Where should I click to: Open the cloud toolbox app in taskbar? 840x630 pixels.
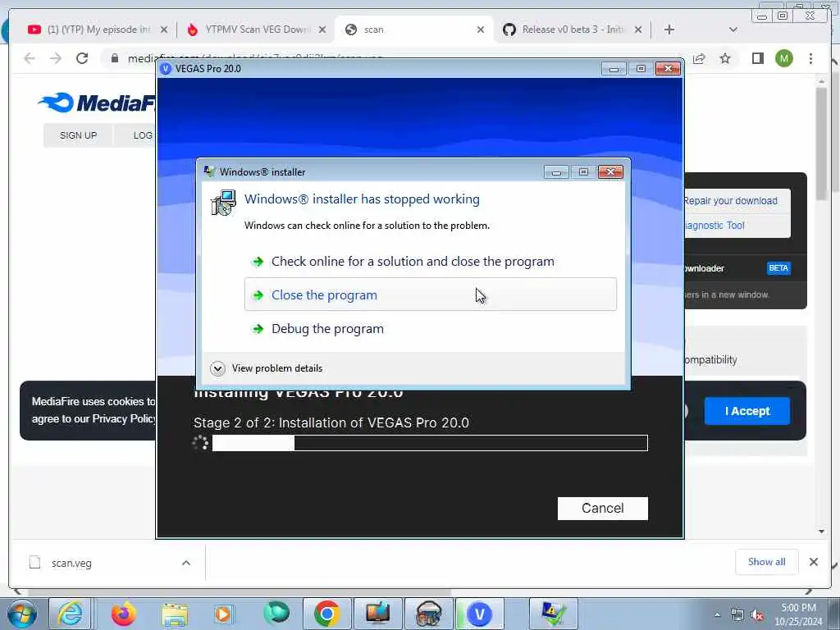pos(428,614)
